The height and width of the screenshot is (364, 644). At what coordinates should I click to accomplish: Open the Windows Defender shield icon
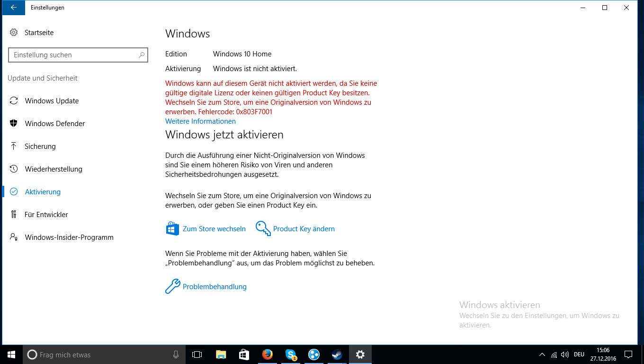coord(14,123)
